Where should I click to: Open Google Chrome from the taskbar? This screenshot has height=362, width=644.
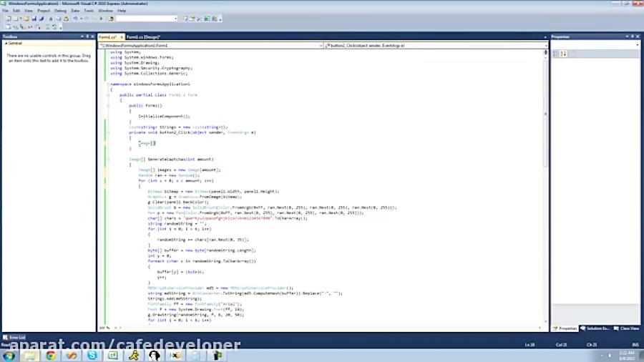51,356
